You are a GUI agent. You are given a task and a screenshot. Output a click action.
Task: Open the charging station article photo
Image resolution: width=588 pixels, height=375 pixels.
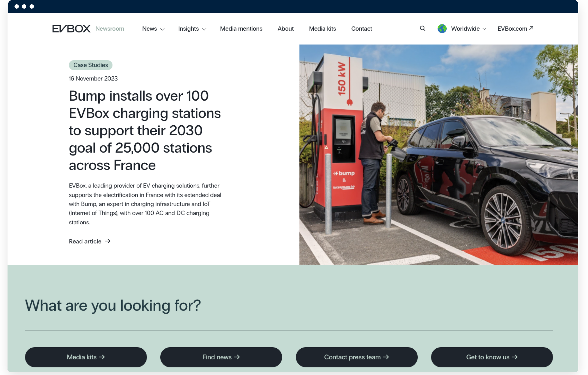pos(439,155)
